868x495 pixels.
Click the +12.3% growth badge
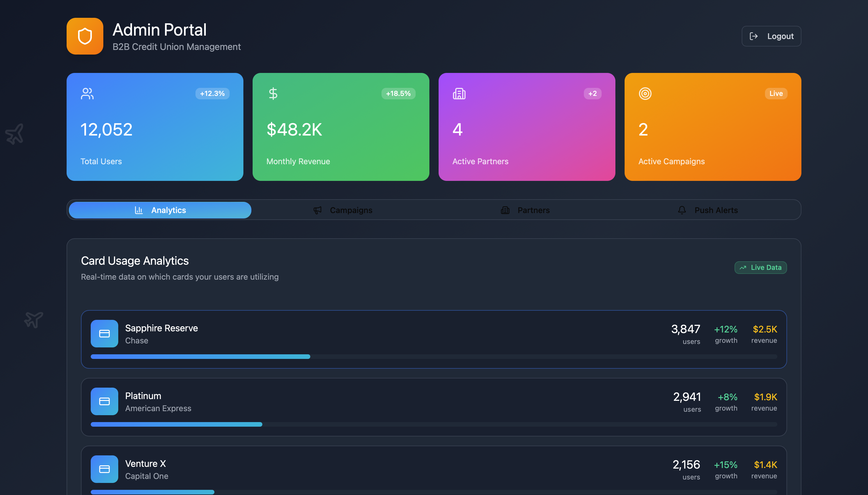point(212,94)
